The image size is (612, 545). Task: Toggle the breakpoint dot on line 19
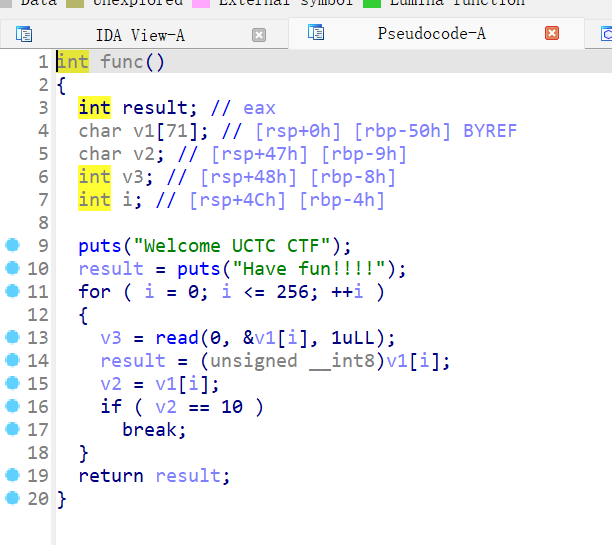click(x=12, y=475)
